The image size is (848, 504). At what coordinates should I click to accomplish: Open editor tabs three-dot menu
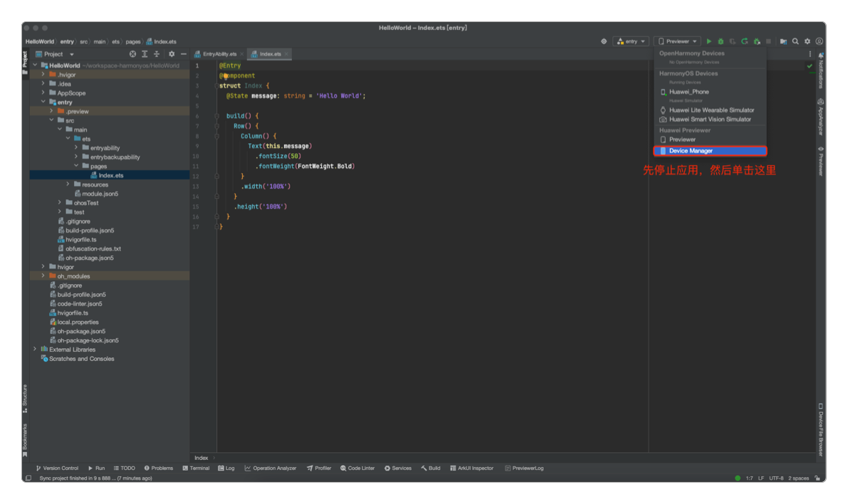[810, 54]
